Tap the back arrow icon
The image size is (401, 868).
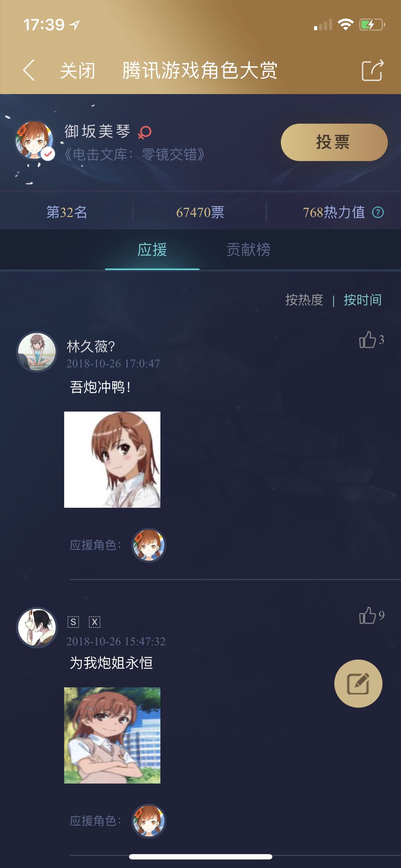[x=29, y=70]
